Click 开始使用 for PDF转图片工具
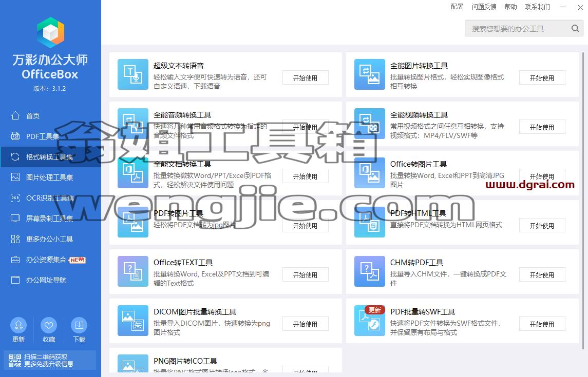 pyautogui.click(x=305, y=226)
